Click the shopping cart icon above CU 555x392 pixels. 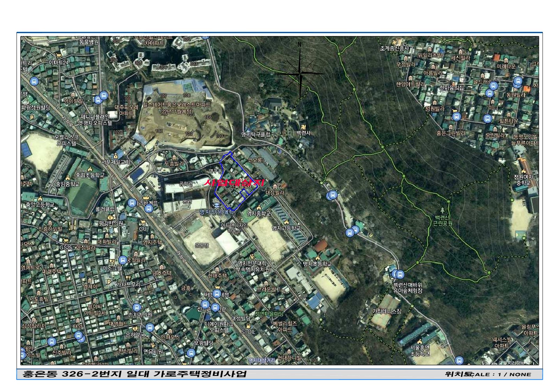143,222
